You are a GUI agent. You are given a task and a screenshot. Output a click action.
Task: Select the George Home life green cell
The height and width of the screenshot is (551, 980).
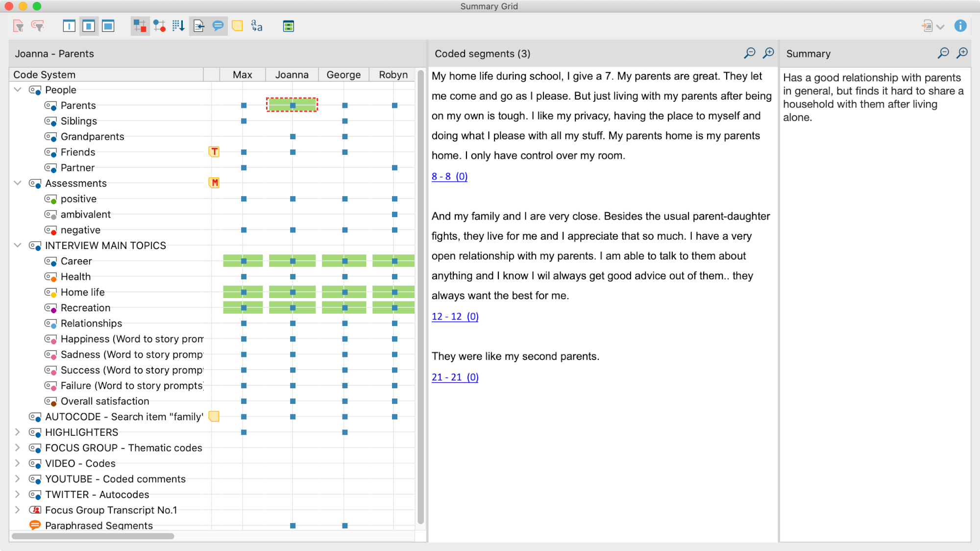pyautogui.click(x=344, y=292)
